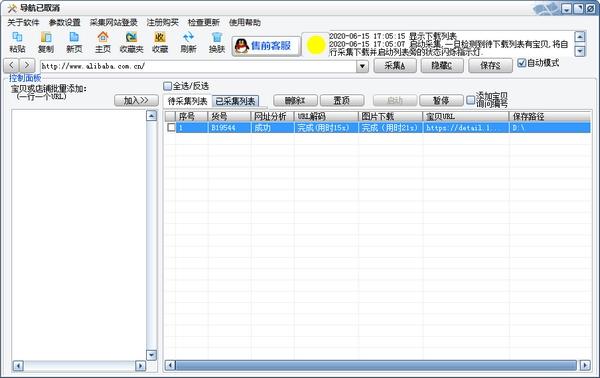600x378 pixels.
Task: Click the 控制面板 group label
Action: coord(25,78)
